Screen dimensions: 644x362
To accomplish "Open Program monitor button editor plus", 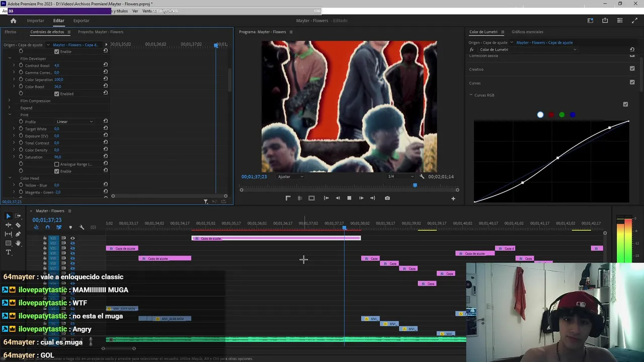I will coord(453,199).
